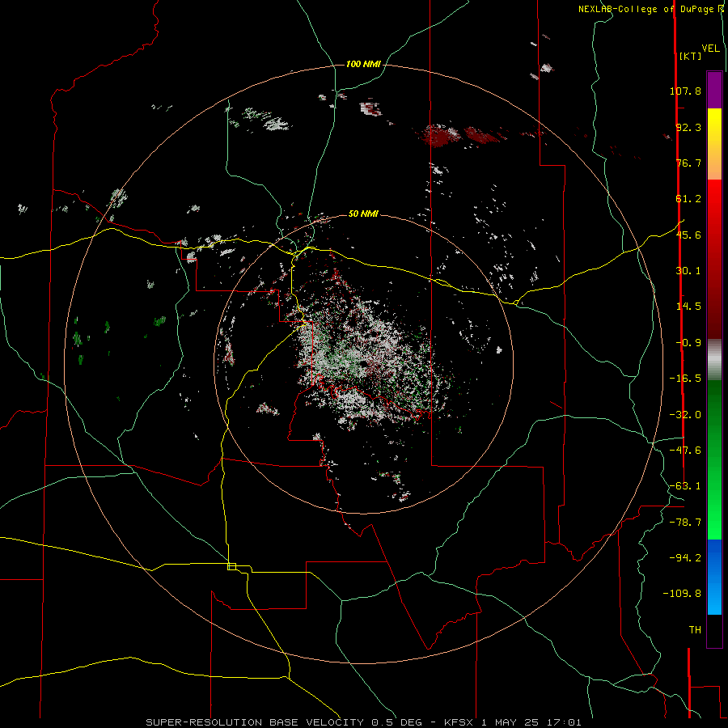Click the 45.6 legend value
This screenshot has height=728, width=728.
tap(688, 235)
